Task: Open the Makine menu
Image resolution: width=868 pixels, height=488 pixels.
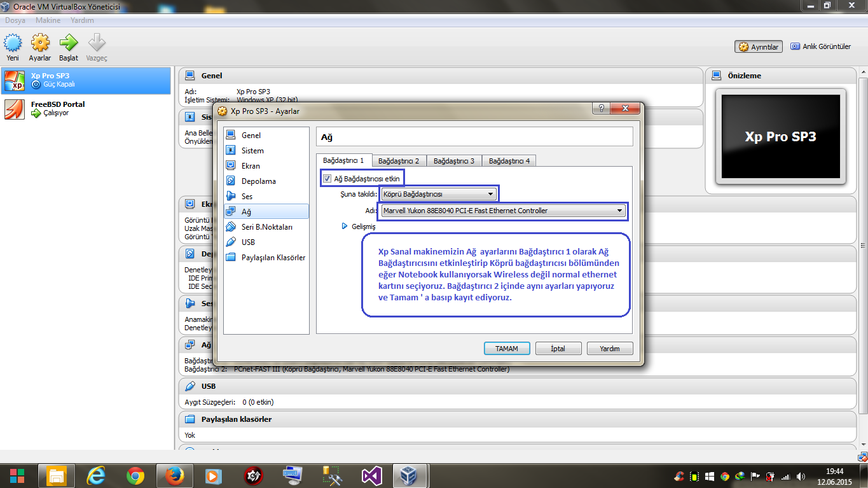Action: (x=48, y=20)
